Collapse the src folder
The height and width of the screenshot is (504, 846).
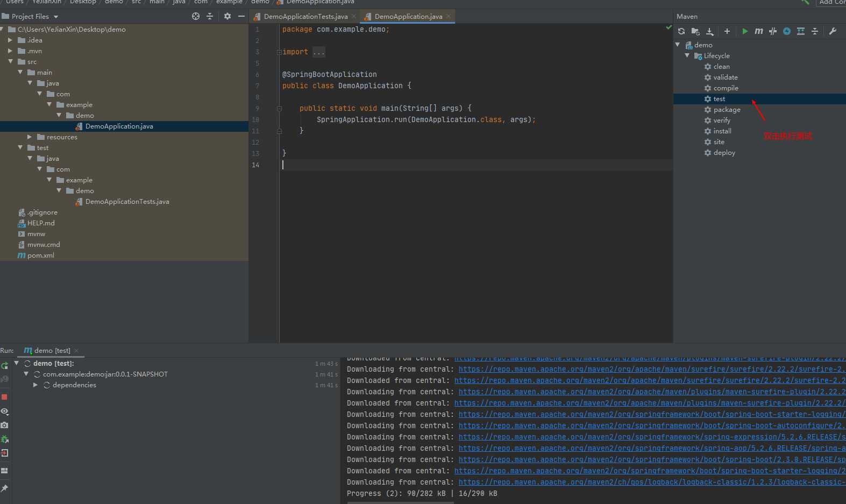pos(10,62)
